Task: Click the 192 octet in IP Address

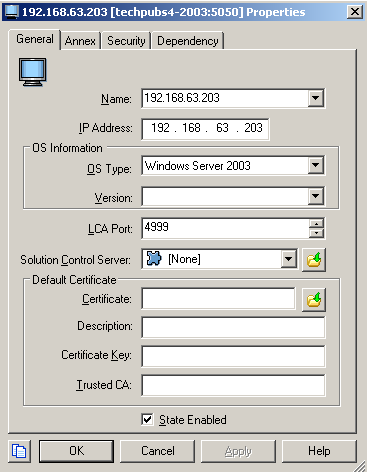Action: tap(160, 128)
